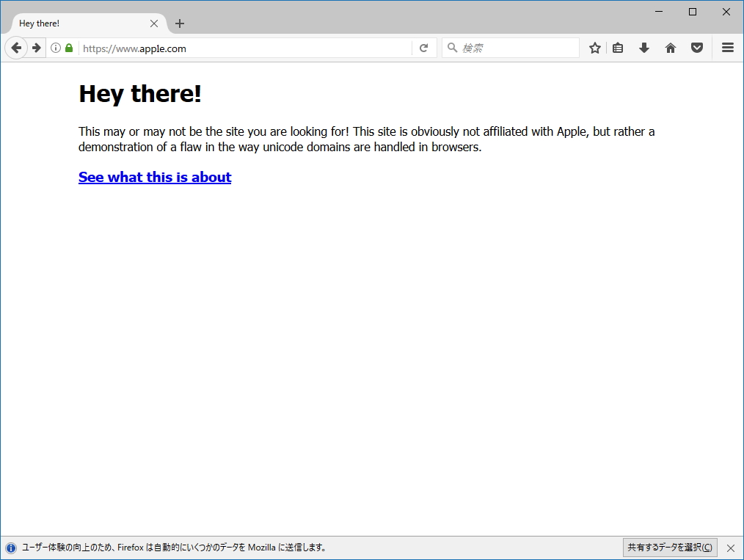Focus the URL bar showing https://www.apple.com
Screen dimensions: 744x560
pyautogui.click(x=245, y=48)
